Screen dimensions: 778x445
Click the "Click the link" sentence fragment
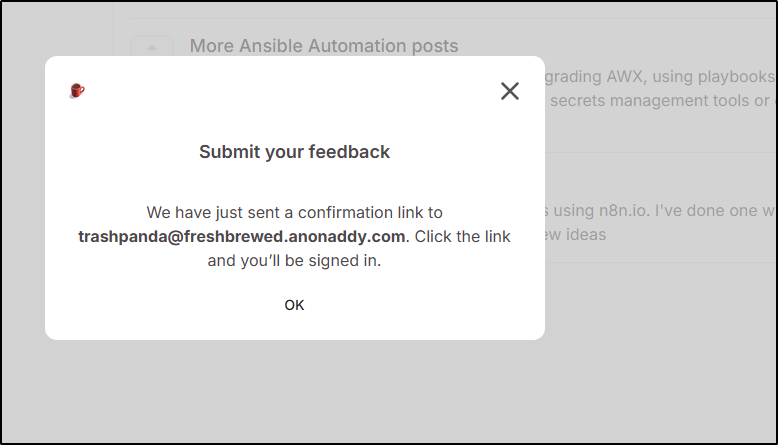[x=462, y=237]
